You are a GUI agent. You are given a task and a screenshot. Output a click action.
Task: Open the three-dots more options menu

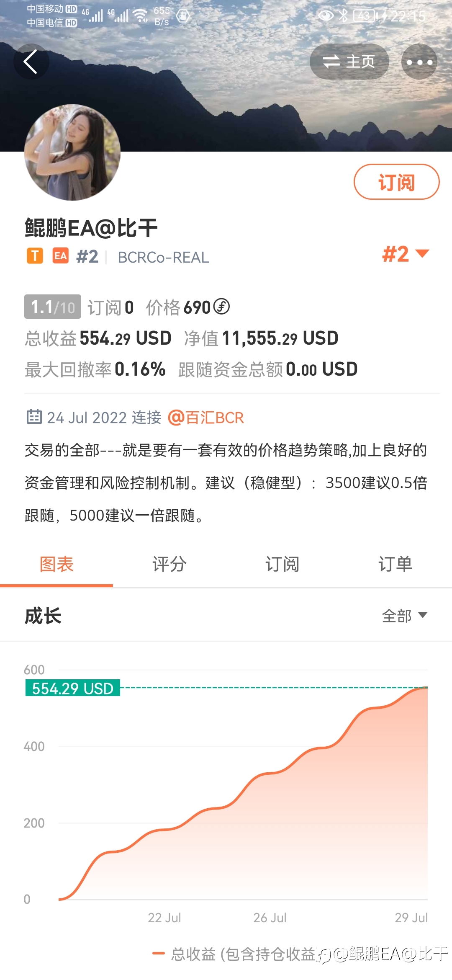coord(419,62)
